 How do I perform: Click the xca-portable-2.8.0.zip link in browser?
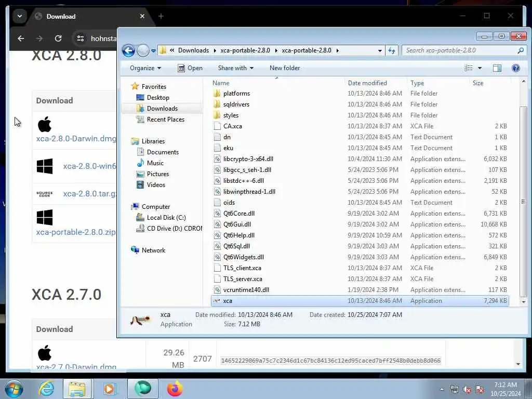coord(76,232)
